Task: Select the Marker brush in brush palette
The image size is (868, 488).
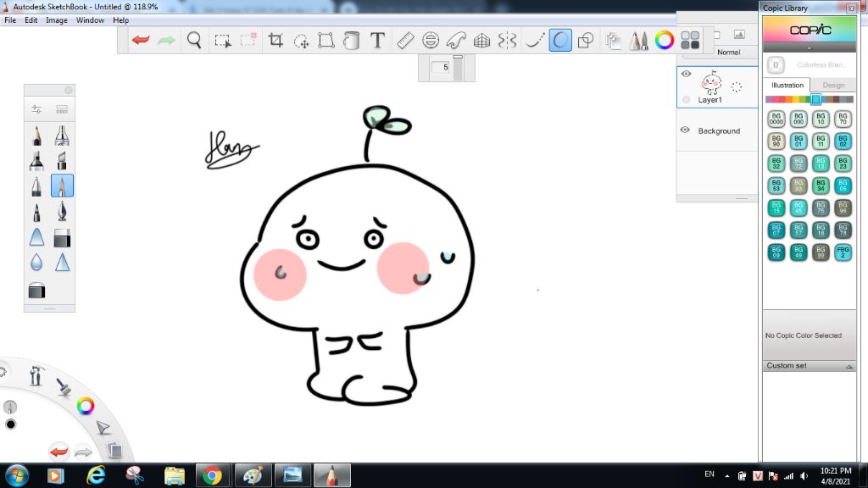Action: (36, 160)
